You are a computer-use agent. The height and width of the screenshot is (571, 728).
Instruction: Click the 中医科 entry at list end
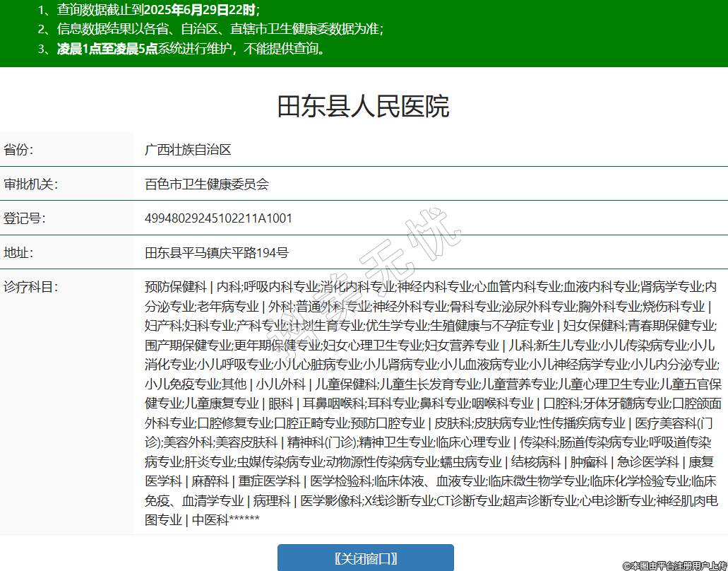pos(210,520)
